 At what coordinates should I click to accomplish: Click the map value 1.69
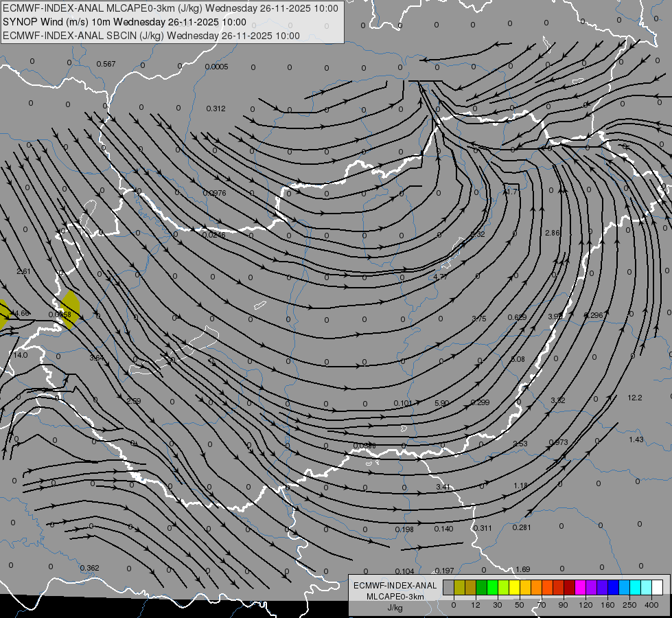pyautogui.click(x=523, y=569)
